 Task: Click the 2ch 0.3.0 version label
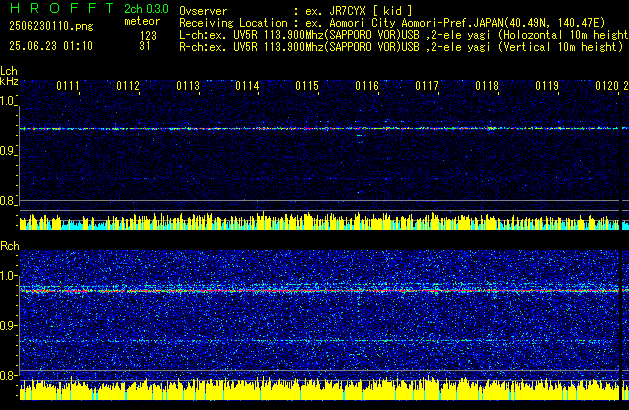click(146, 9)
